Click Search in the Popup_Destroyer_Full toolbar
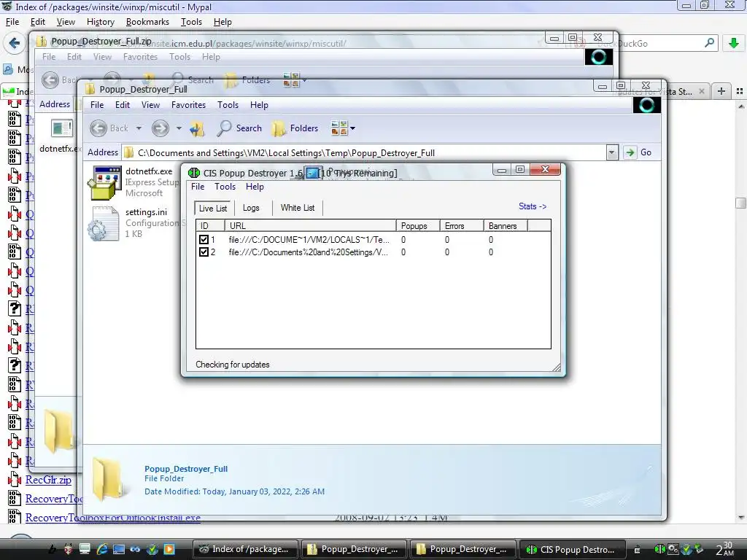The width and height of the screenshot is (747, 560). (x=239, y=128)
